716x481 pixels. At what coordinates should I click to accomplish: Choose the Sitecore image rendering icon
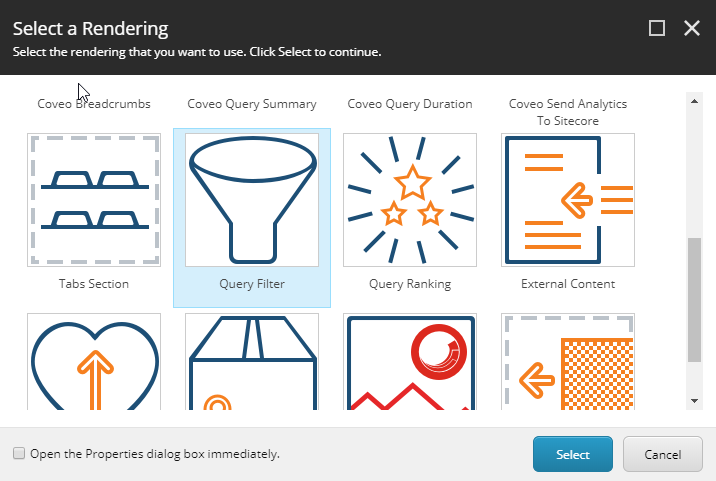tap(410, 362)
